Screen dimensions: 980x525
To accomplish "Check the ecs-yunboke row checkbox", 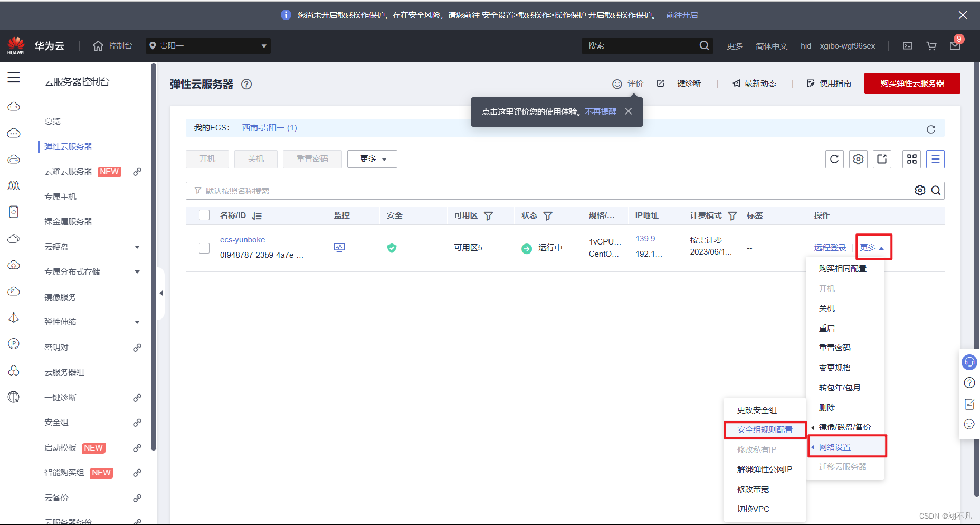I will [204, 248].
